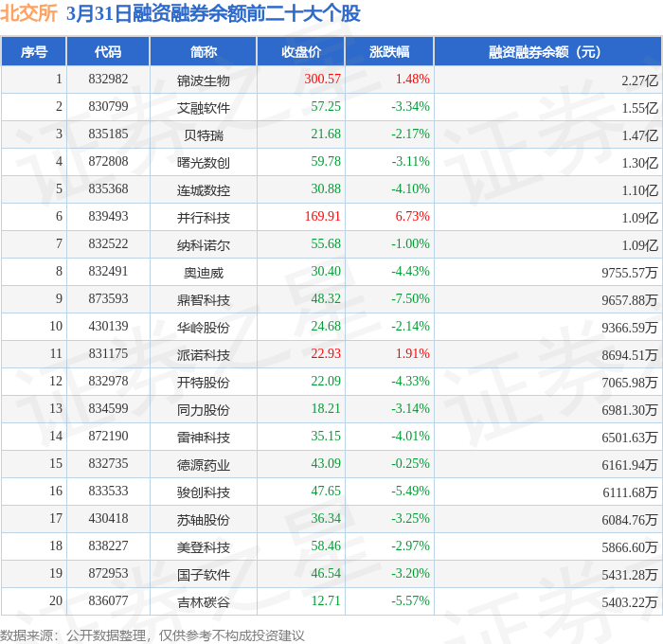Click balance 9755.57万
Viewport: 663px width, 644px height.
coord(630,273)
